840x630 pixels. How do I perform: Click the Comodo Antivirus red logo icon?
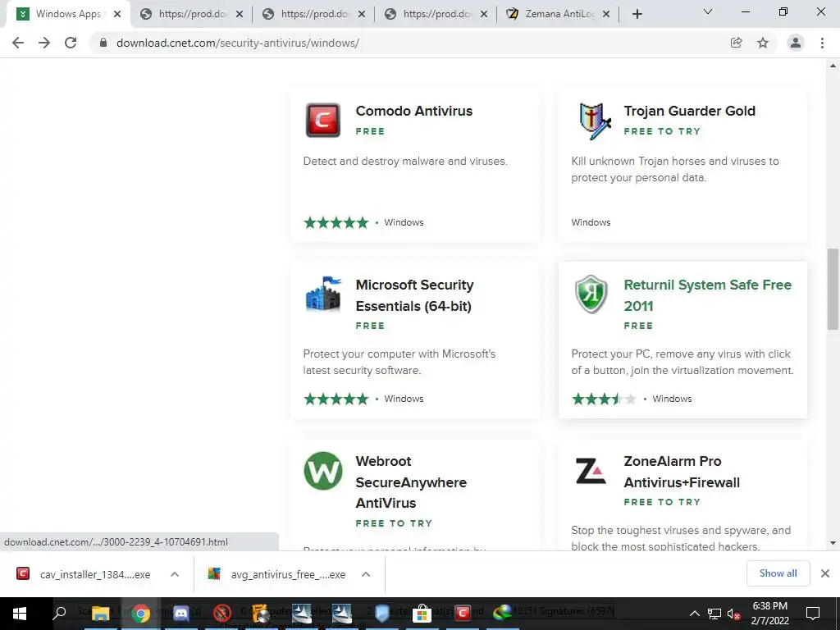(x=322, y=120)
